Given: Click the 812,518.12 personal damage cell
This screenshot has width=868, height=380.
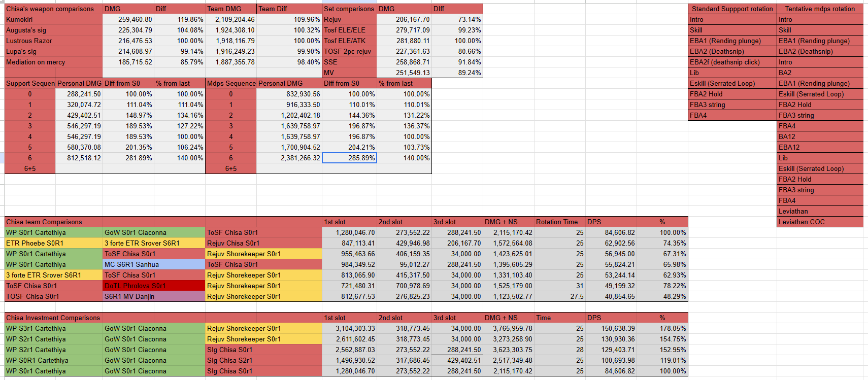Looking at the screenshot, I should 79,158.
